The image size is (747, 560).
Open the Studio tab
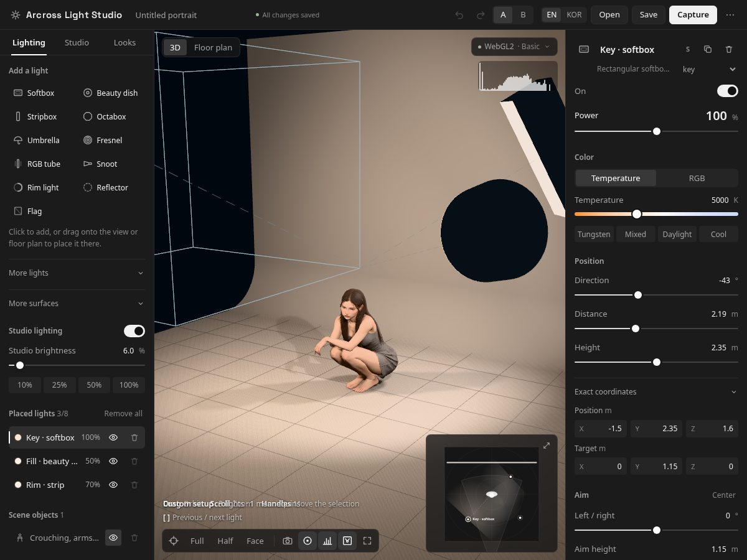(x=77, y=42)
